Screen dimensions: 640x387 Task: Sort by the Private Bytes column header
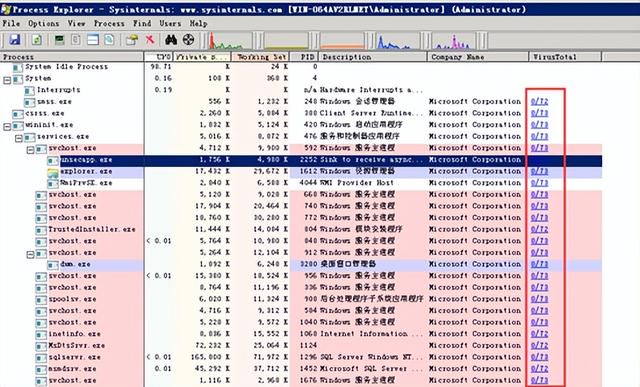[x=202, y=57]
